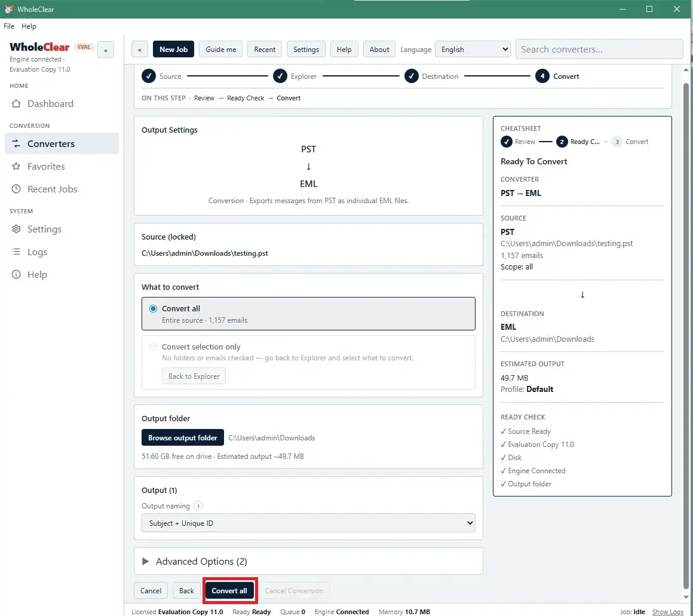Click the source path testing.pst text
Image resolution: width=693 pixels, height=616 pixels.
point(205,253)
